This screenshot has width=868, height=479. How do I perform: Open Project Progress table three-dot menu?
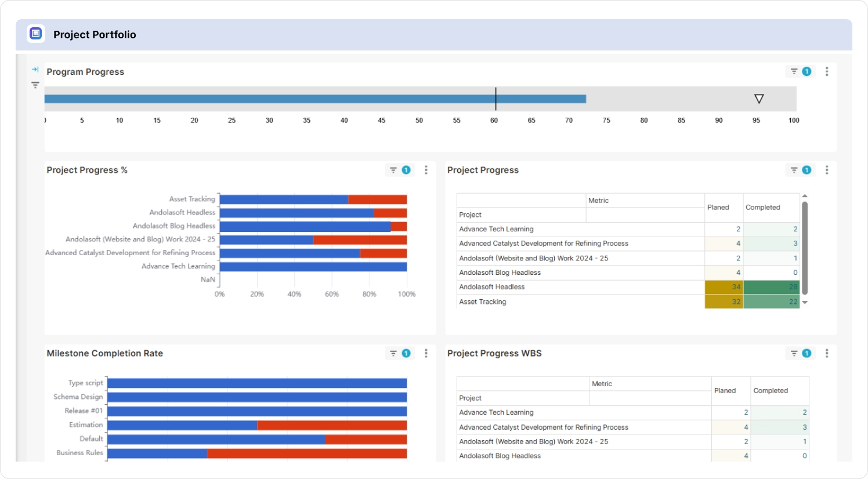pos(827,170)
